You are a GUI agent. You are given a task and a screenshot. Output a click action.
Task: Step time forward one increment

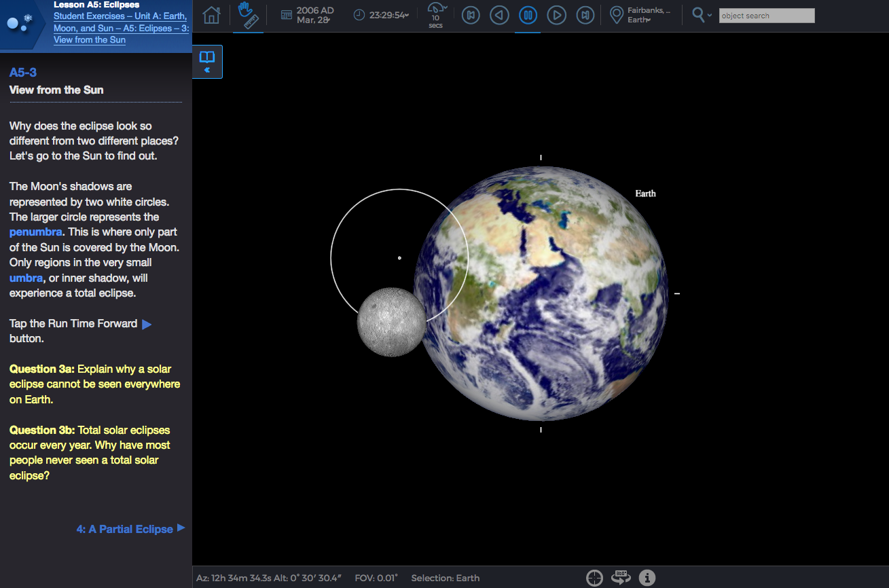[585, 15]
